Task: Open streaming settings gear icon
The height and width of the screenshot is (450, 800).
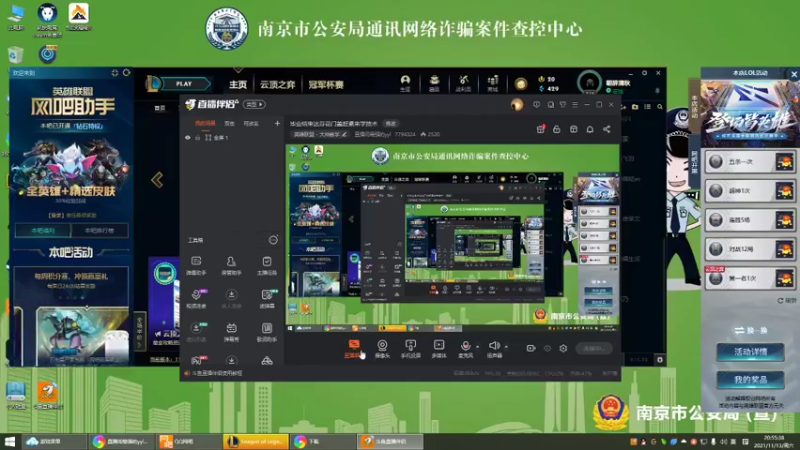Action: point(563,348)
